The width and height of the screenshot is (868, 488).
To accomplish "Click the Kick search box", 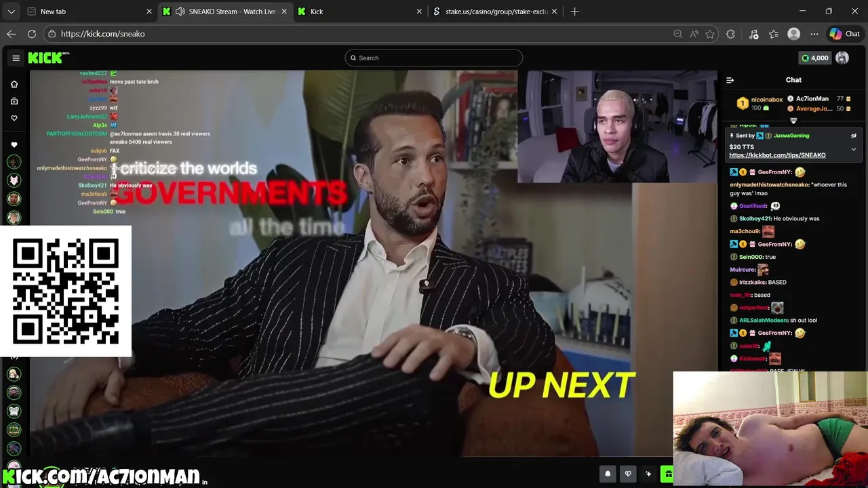I will tap(433, 58).
